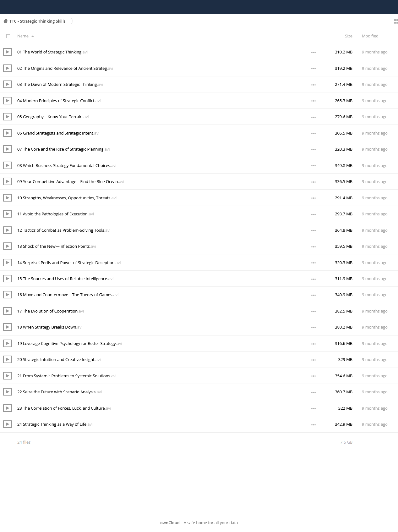Screen dimensions: 398x532
Task: Click the TTC - Strategic Thinking Skills breadcrumb
Action: [37, 21]
